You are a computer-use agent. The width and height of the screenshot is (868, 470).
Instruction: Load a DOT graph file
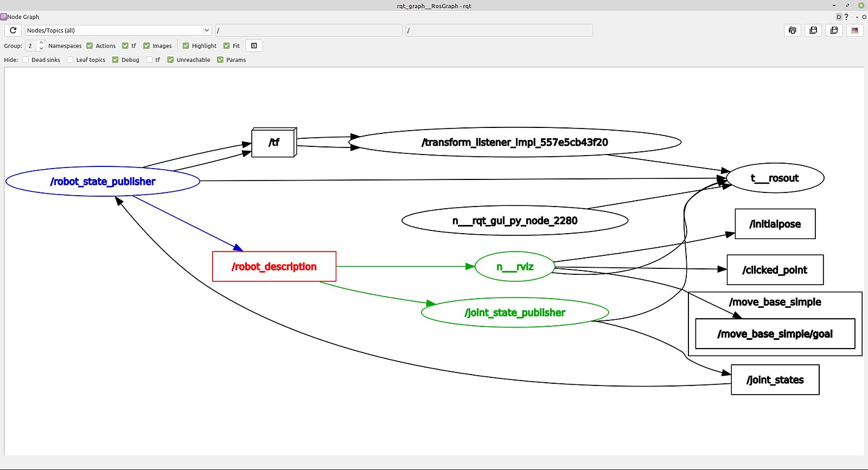[793, 30]
